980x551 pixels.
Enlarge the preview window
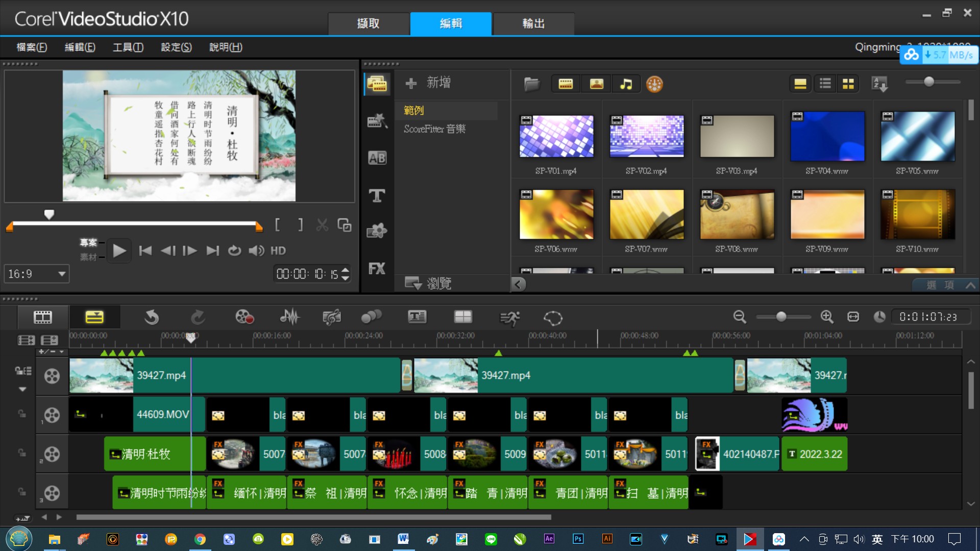pos(345,225)
